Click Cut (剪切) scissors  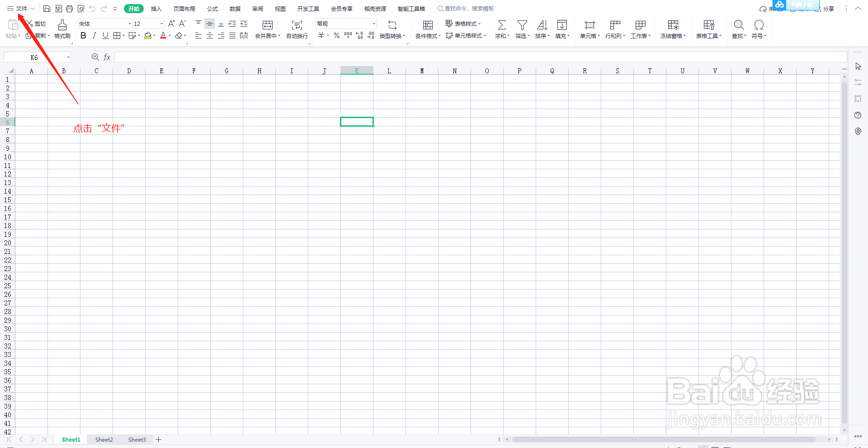[x=30, y=24]
